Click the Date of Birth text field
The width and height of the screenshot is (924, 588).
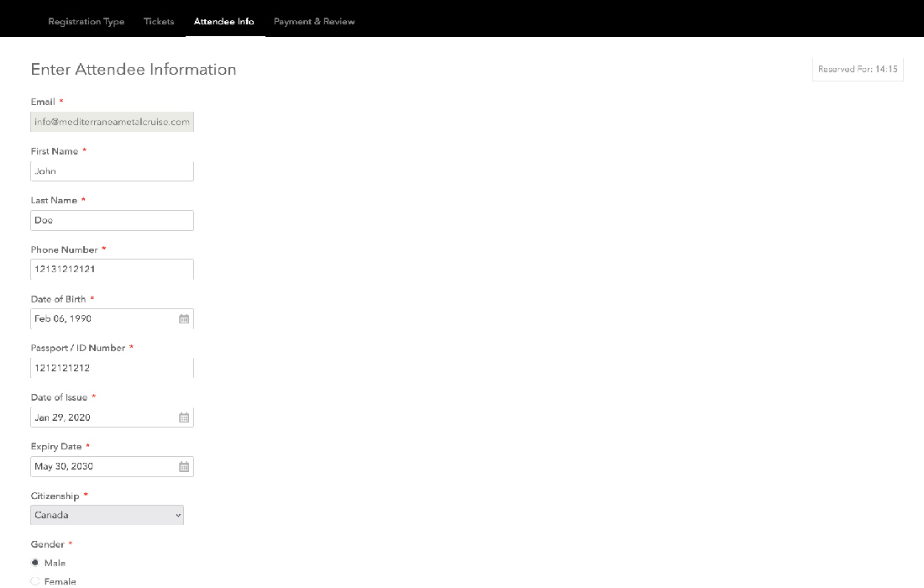click(x=101, y=319)
